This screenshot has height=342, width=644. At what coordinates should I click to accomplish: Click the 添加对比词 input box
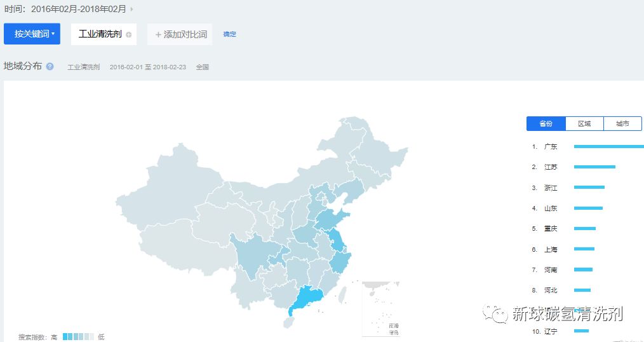click(x=180, y=34)
